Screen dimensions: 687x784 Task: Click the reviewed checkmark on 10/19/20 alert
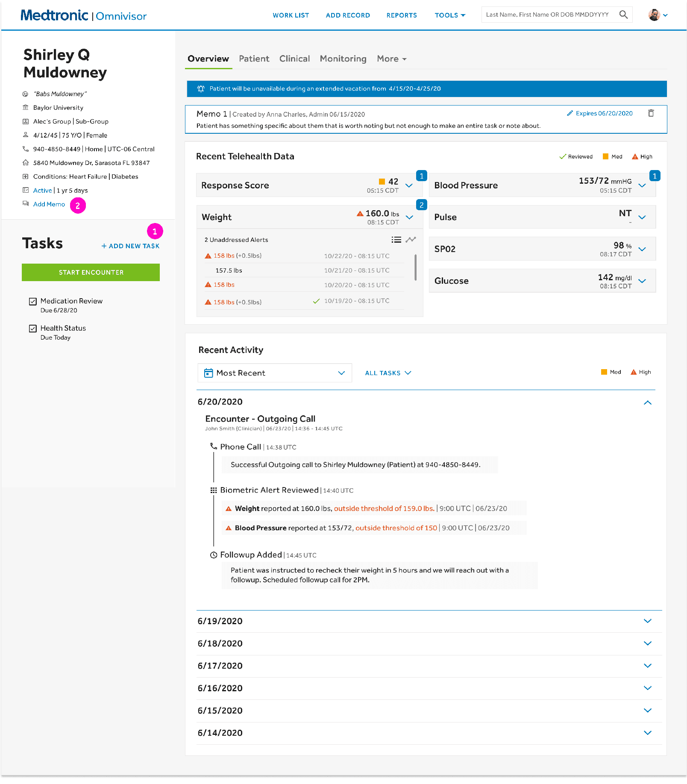(316, 301)
